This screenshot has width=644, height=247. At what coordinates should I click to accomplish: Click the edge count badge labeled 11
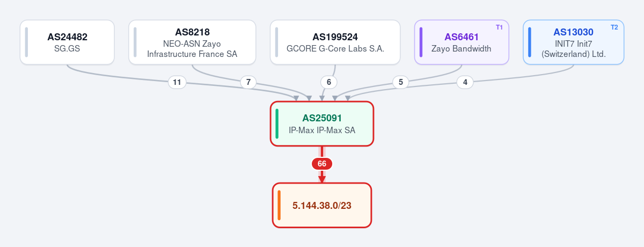pyautogui.click(x=177, y=82)
